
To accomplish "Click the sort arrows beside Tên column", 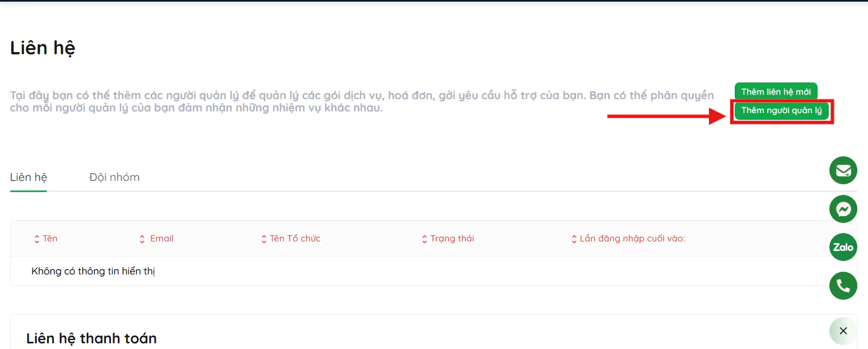I will tap(37, 239).
